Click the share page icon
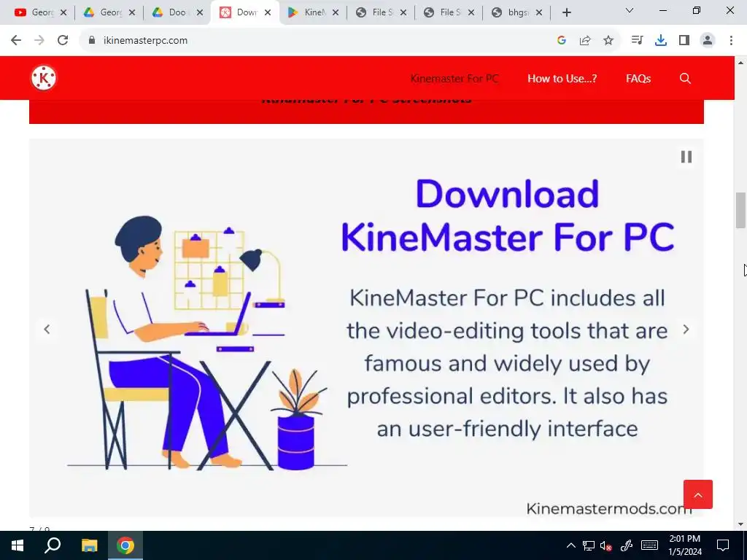 pos(585,41)
